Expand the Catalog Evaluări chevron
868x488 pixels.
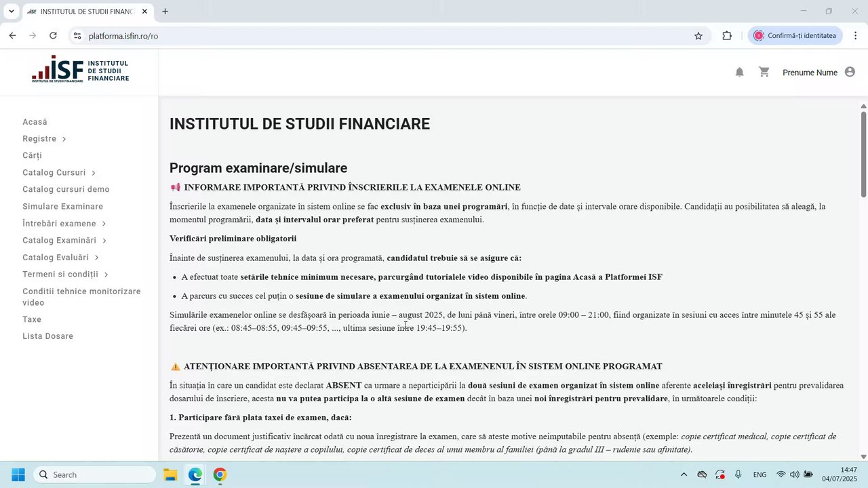tap(97, 258)
